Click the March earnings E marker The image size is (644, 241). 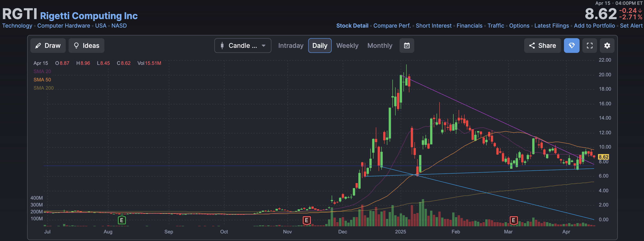(514, 220)
